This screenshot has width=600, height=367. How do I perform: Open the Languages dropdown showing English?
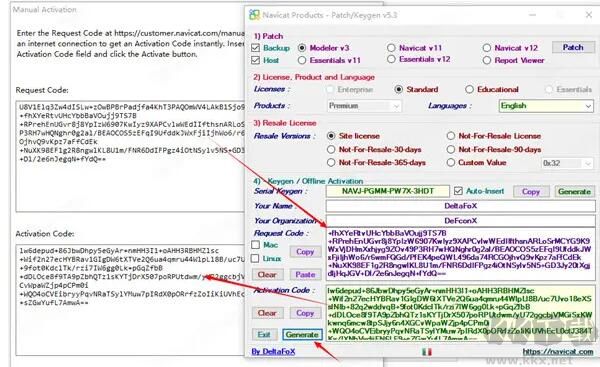click(546, 106)
